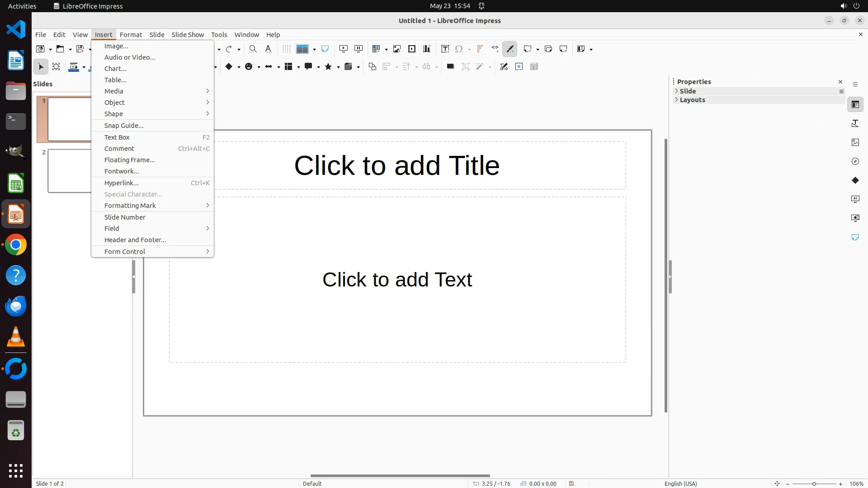The height and width of the screenshot is (488, 868).
Task: Click the Insert Text Box toolbar icon
Action: [445, 49]
